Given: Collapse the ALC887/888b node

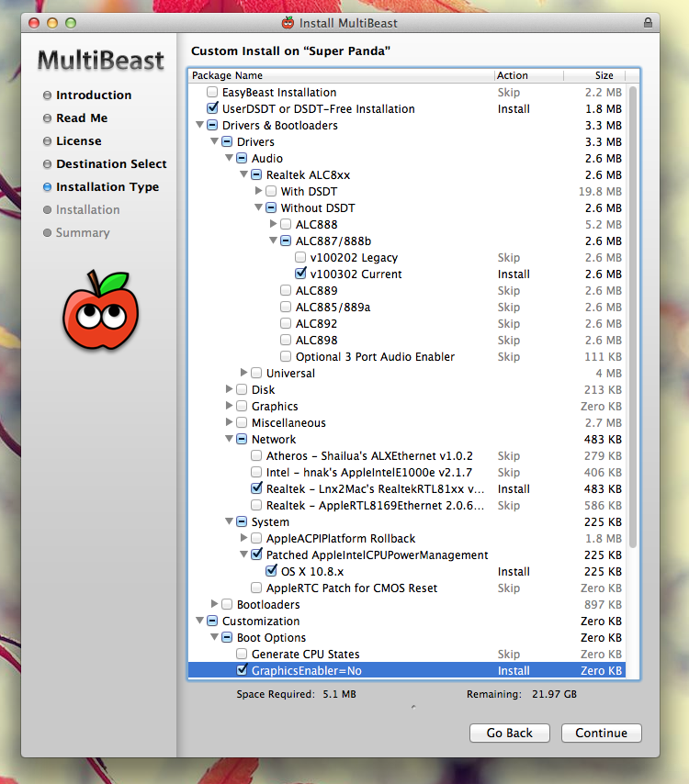Looking at the screenshot, I should 273,240.
